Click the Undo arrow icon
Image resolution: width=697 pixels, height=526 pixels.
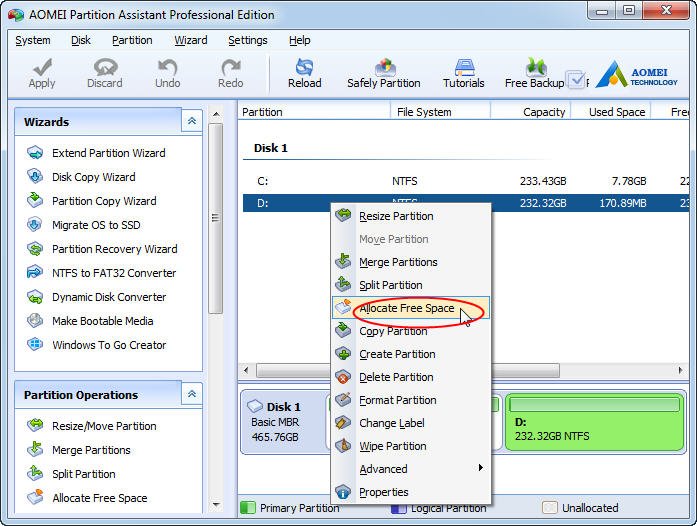tap(168, 67)
